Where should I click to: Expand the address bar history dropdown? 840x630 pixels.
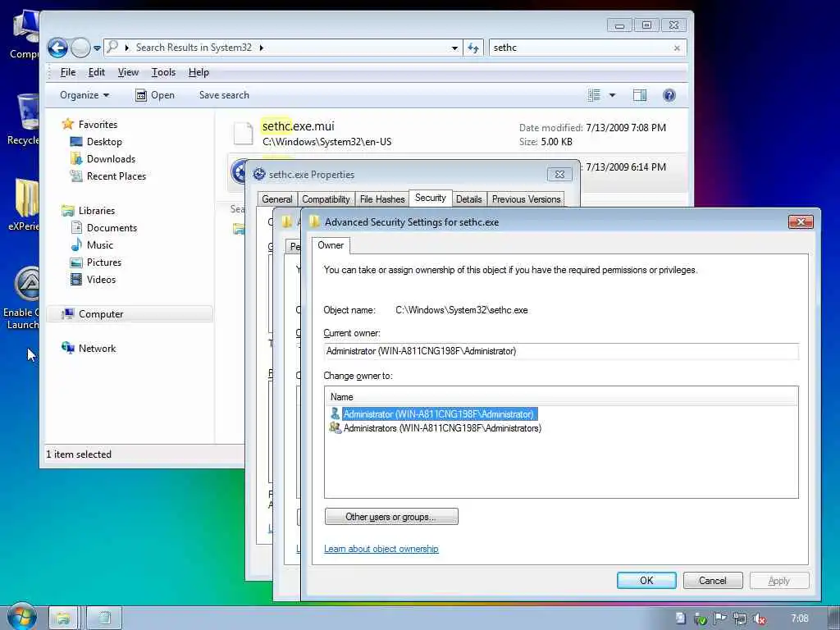click(x=454, y=48)
